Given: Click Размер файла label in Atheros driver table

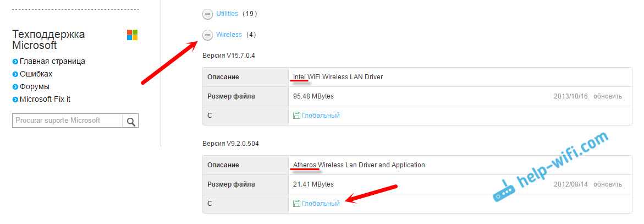Looking at the screenshot, I should pos(231,184).
